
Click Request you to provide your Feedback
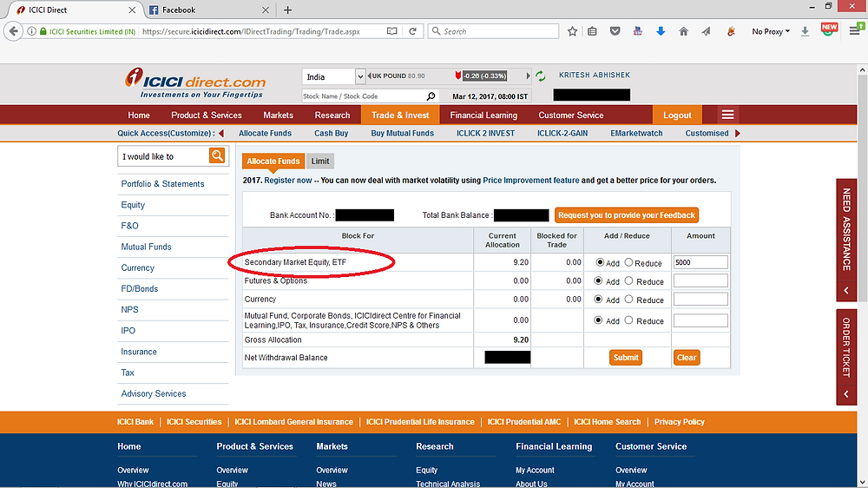click(626, 215)
